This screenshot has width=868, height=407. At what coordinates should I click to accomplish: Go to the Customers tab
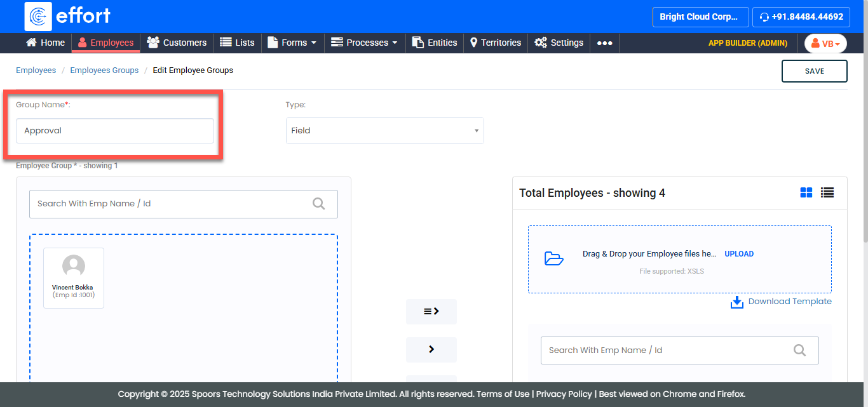pos(177,43)
